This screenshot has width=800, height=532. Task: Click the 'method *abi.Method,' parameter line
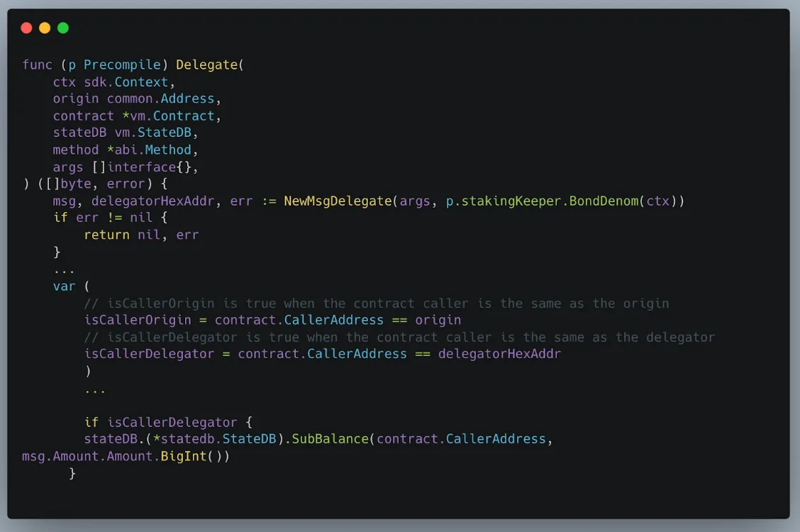coord(126,150)
